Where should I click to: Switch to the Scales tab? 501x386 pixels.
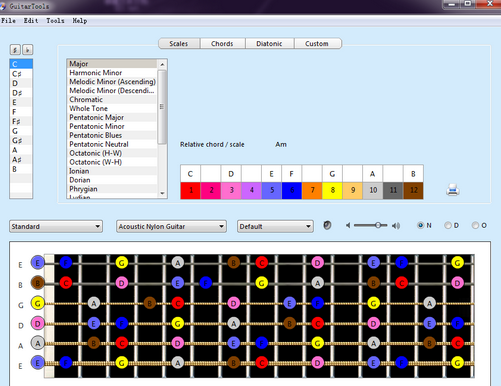179,44
